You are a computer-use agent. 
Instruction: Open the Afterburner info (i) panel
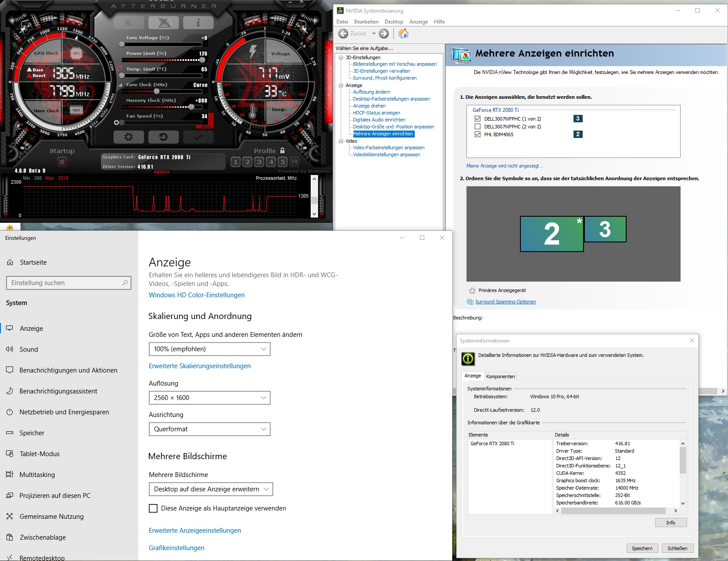pyautogui.click(x=198, y=22)
